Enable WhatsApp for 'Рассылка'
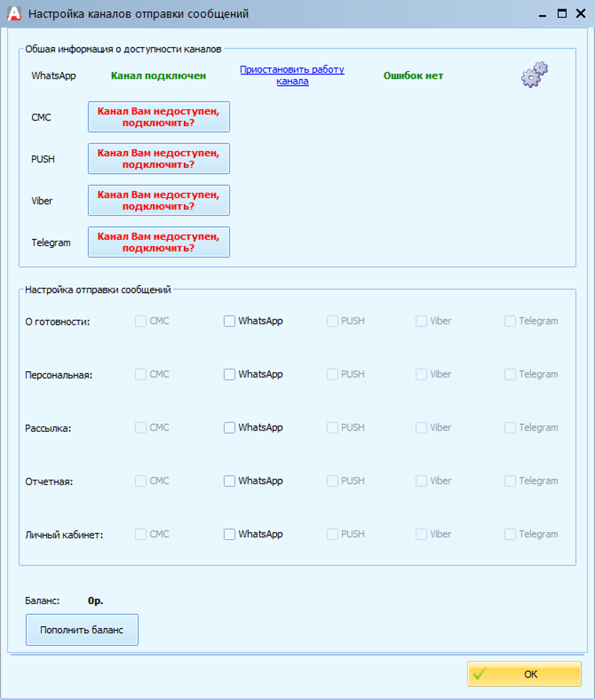Screen dimensions: 595x700 pos(230,428)
